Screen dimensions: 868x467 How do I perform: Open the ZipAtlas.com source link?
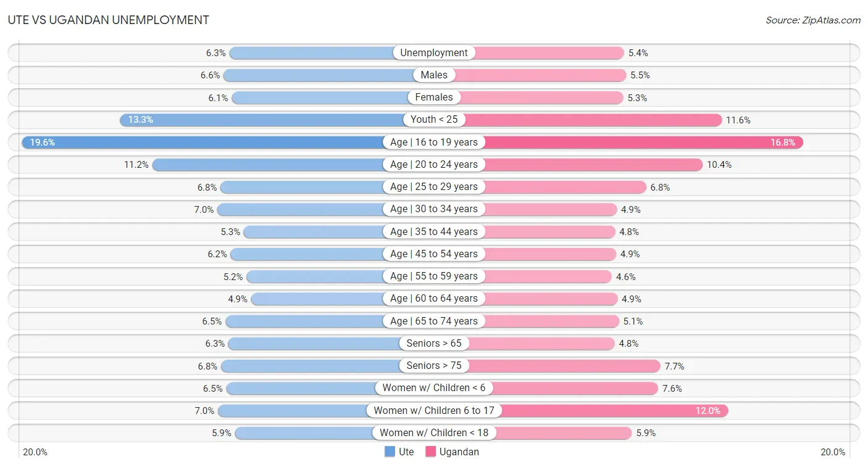click(813, 20)
